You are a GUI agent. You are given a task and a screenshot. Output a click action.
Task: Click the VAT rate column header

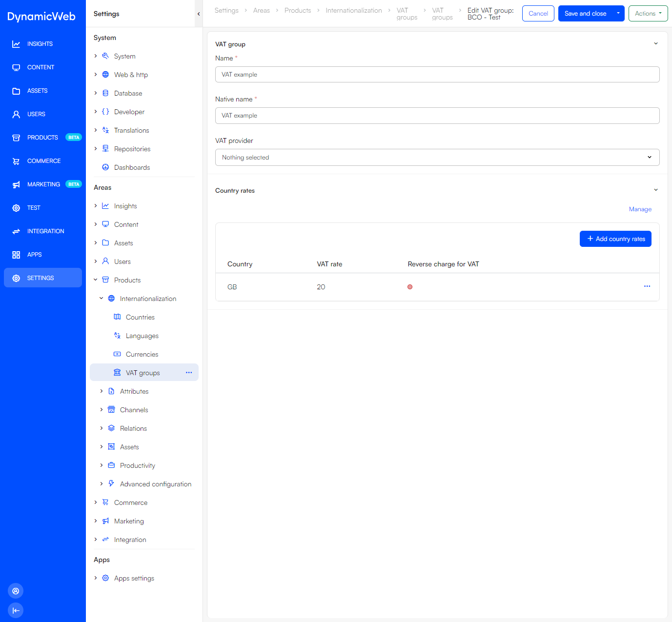point(329,264)
